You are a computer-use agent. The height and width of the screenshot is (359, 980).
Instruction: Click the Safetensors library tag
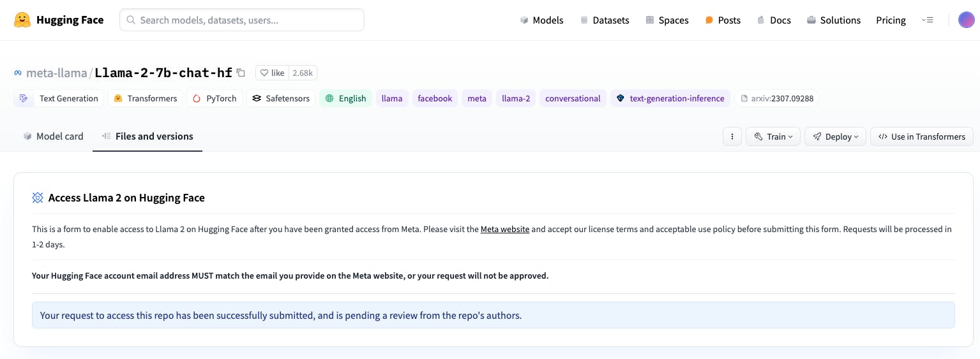[x=281, y=98]
